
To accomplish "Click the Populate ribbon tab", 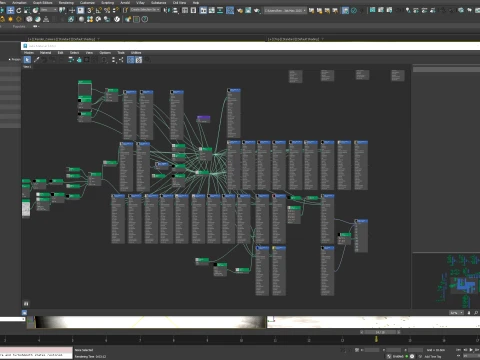I will point(19,26).
